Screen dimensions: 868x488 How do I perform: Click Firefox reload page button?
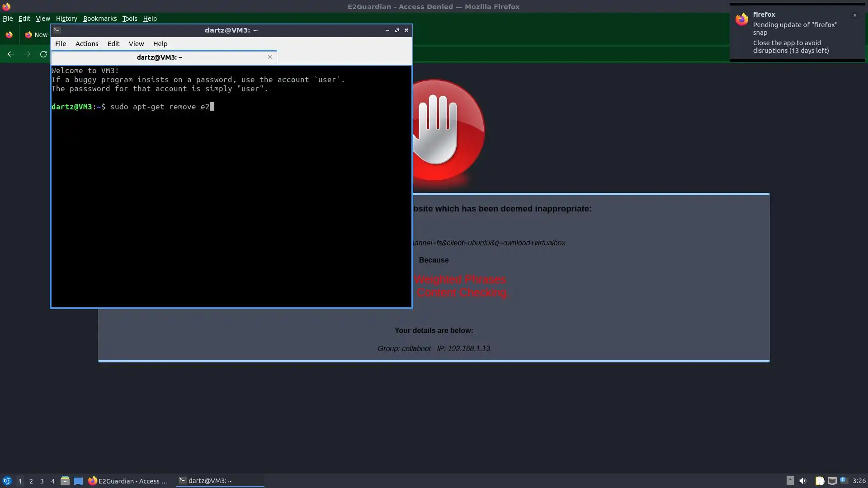click(x=43, y=54)
